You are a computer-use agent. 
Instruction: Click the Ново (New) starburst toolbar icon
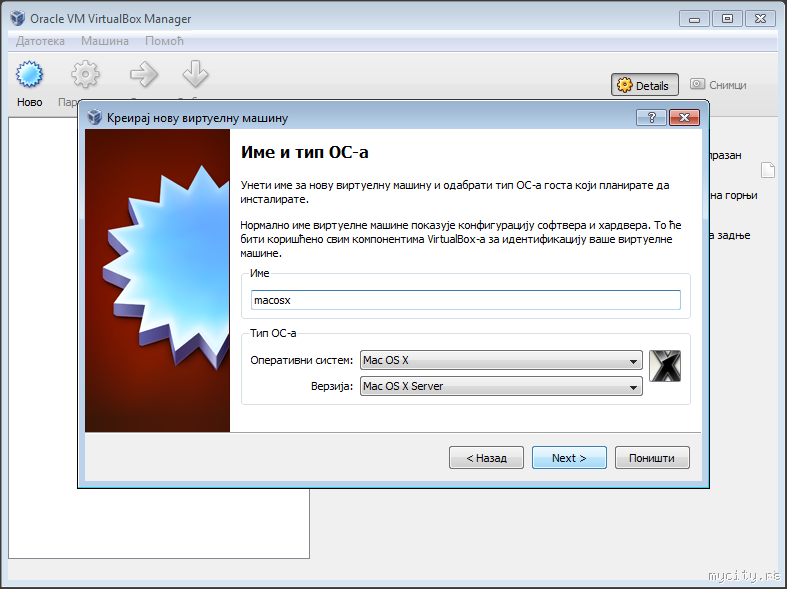pos(29,74)
